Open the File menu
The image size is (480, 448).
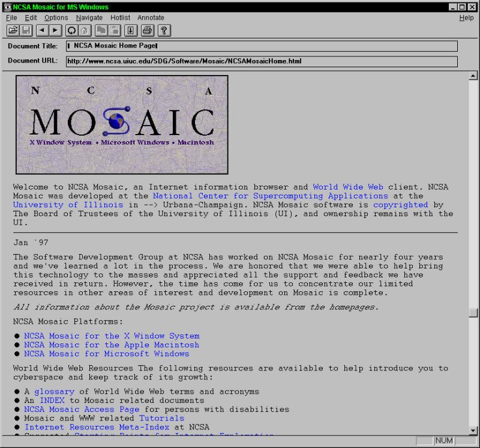[11, 17]
